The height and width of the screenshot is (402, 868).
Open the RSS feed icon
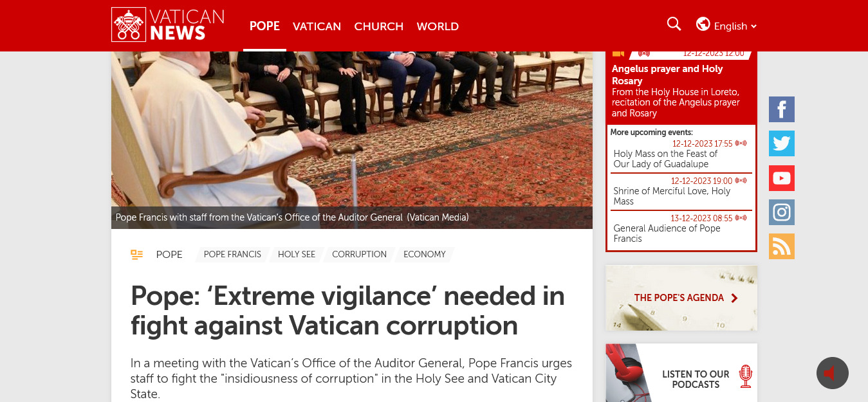(782, 246)
